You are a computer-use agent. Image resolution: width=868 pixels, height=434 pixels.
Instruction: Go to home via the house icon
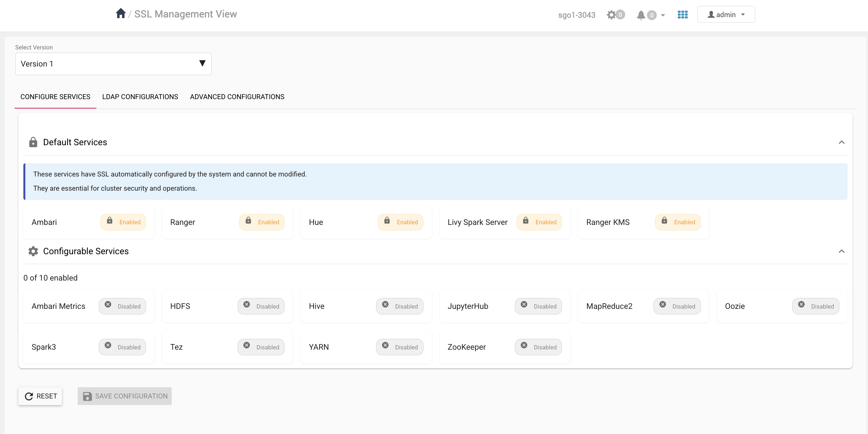(x=121, y=14)
